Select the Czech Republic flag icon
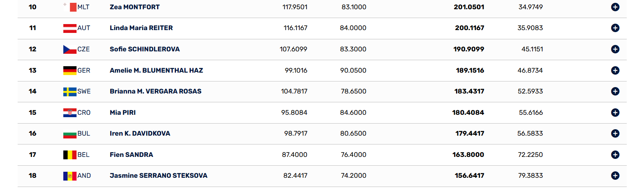 pyautogui.click(x=70, y=49)
